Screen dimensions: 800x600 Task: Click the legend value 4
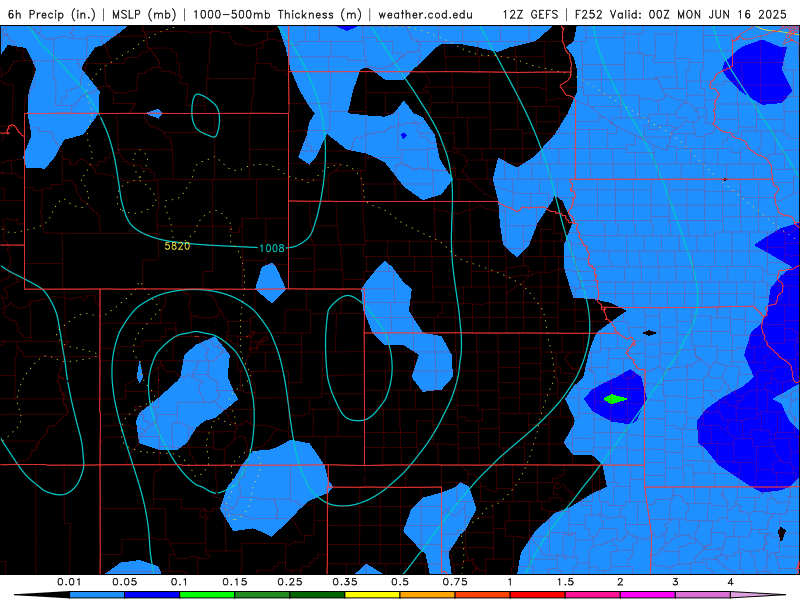[731, 582]
